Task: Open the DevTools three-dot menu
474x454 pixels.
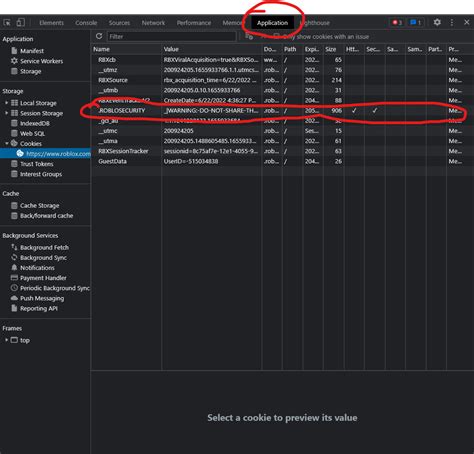Action: tap(452, 22)
